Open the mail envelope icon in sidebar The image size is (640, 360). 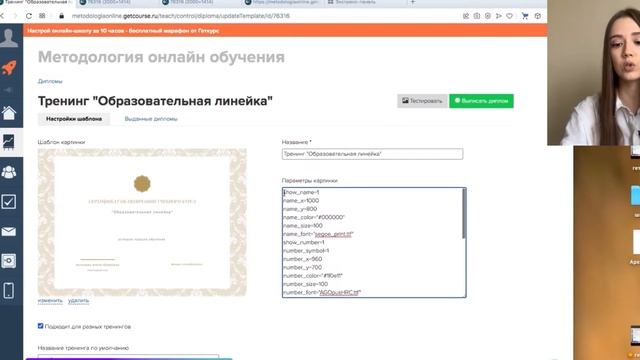pos(9,232)
